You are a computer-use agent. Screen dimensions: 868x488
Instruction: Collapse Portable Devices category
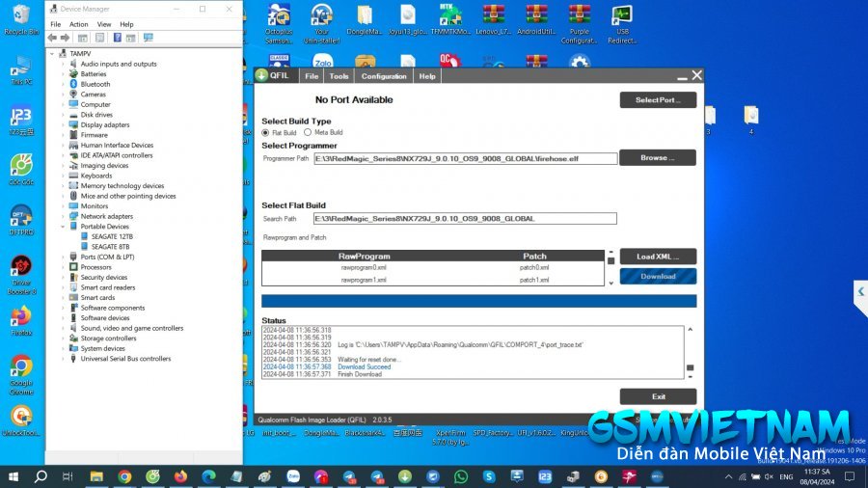click(x=63, y=227)
